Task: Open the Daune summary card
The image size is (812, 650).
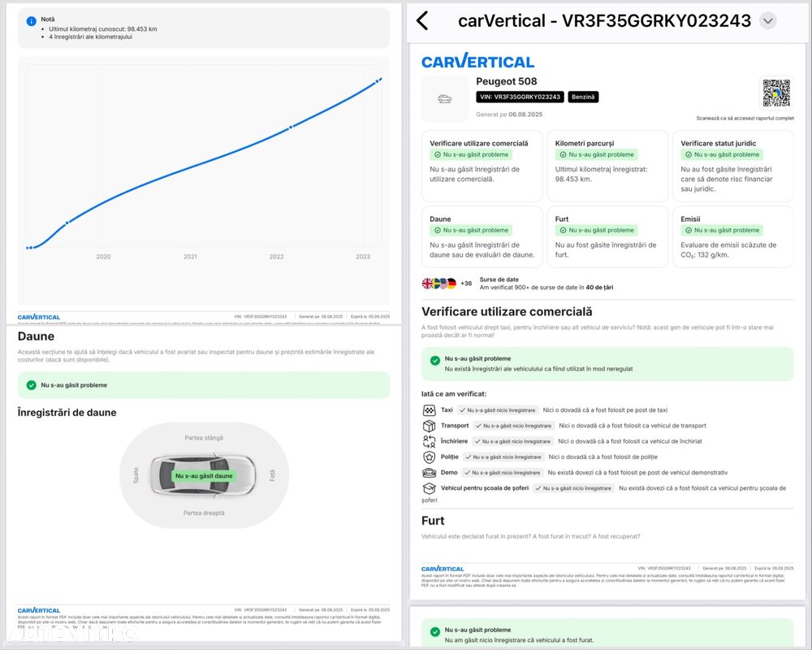Action: point(482,237)
